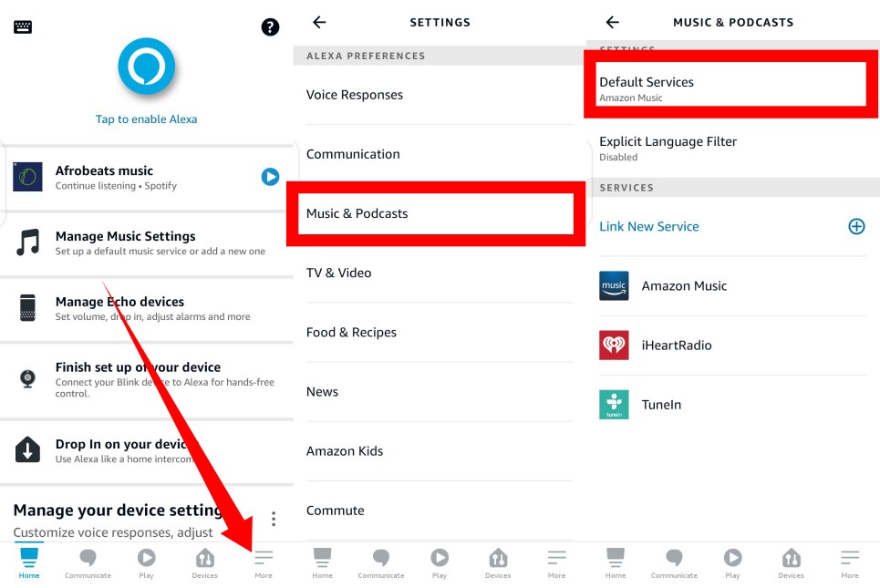Screen dimensions: 880x588
Task: Open News settings
Action: point(440,392)
